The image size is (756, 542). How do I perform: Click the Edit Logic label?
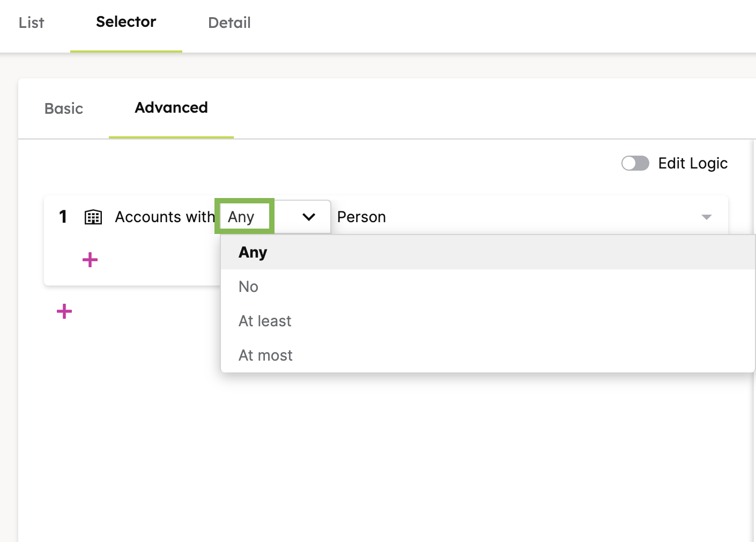[693, 163]
